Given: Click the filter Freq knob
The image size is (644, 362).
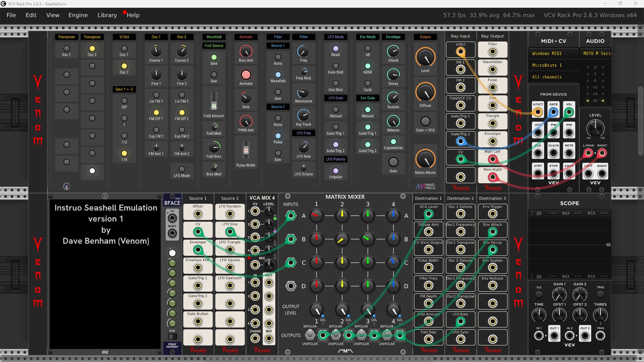Looking at the screenshot, I should (x=304, y=52).
